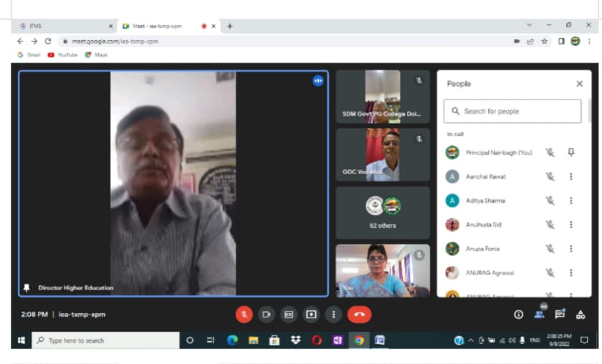
Task: Close the People panel
Action: click(x=579, y=84)
